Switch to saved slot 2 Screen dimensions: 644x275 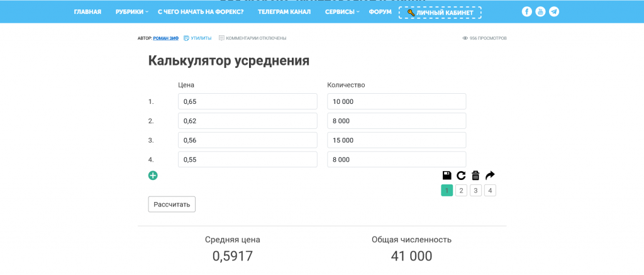pyautogui.click(x=461, y=191)
